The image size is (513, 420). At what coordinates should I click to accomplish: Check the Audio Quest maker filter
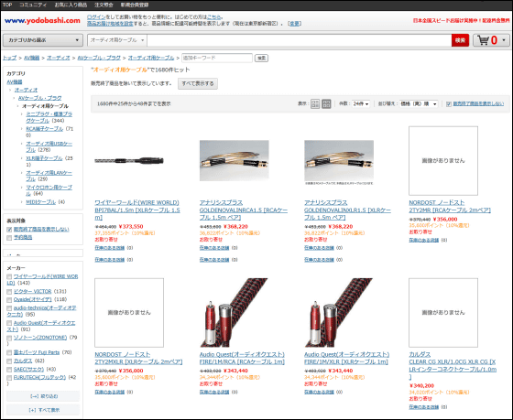tap(9, 323)
